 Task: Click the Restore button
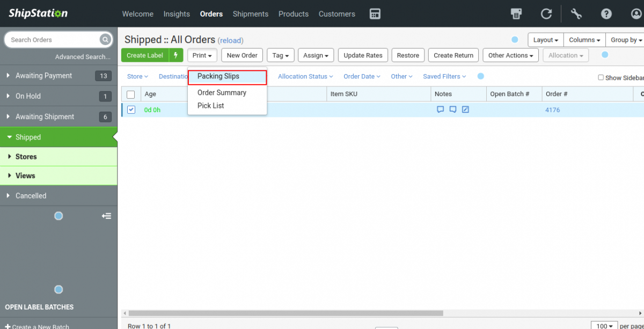pos(408,55)
